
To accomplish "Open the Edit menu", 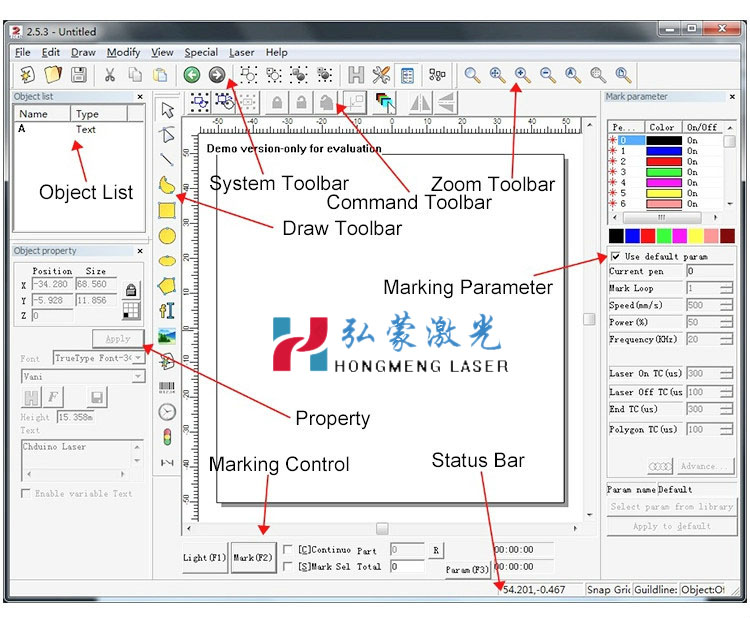I will pyautogui.click(x=51, y=52).
